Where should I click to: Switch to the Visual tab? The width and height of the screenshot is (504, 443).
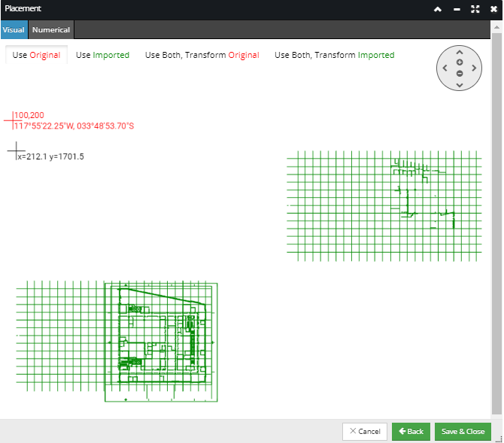[14, 29]
